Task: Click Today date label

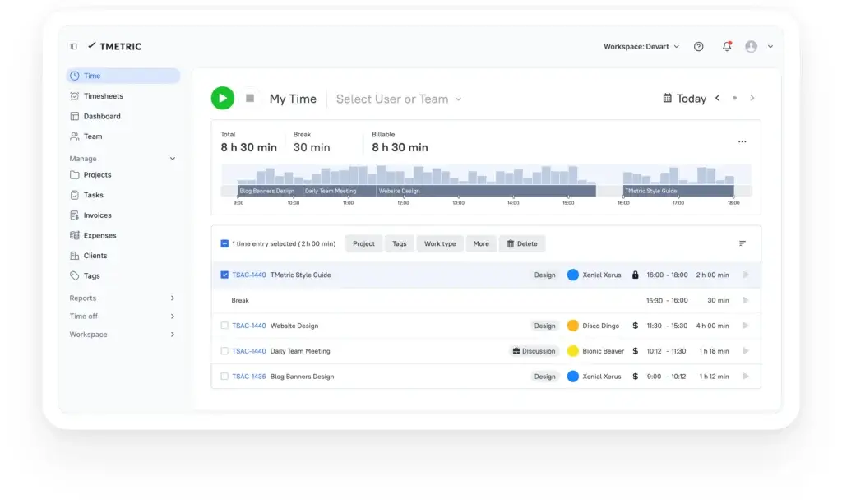Action: pyautogui.click(x=691, y=99)
